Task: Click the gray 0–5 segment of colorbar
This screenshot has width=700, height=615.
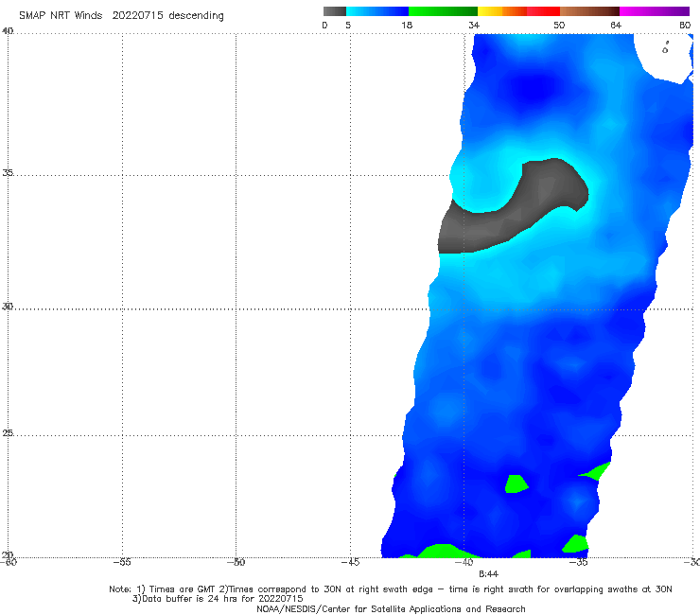Action: pos(334,11)
